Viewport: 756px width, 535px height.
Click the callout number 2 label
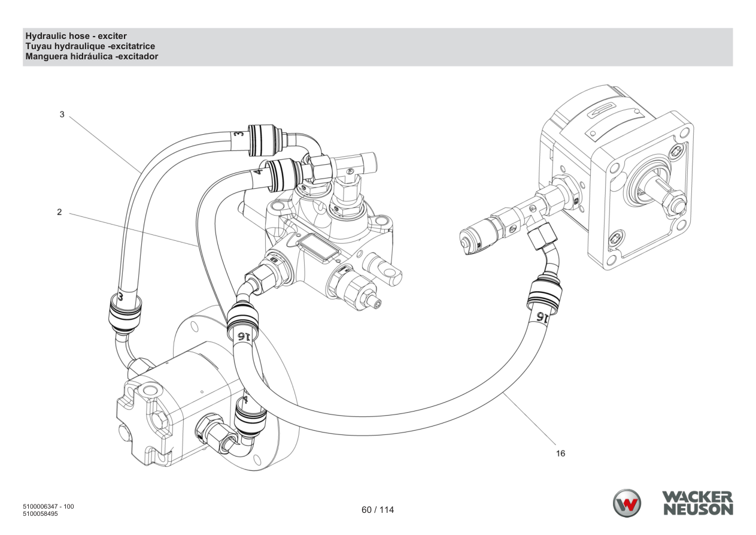[x=59, y=212]
